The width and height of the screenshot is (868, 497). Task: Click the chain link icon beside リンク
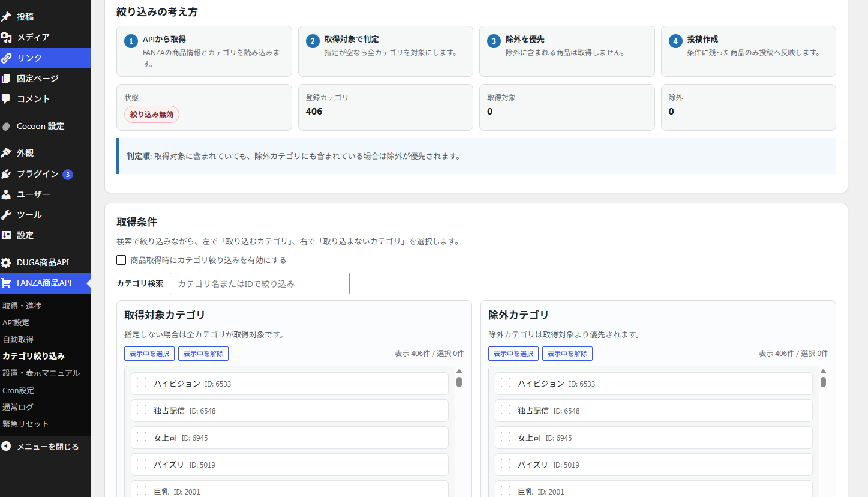pos(6,58)
